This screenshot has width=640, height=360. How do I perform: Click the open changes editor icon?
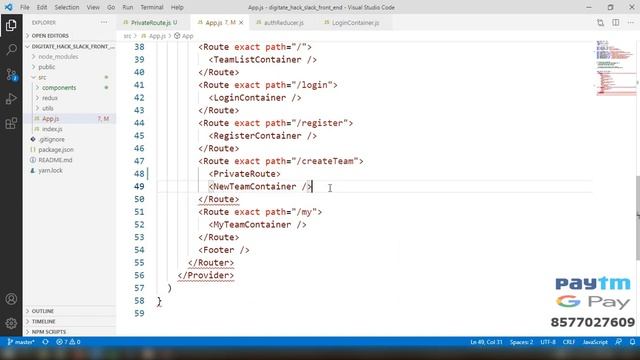pyautogui.click(x=600, y=23)
